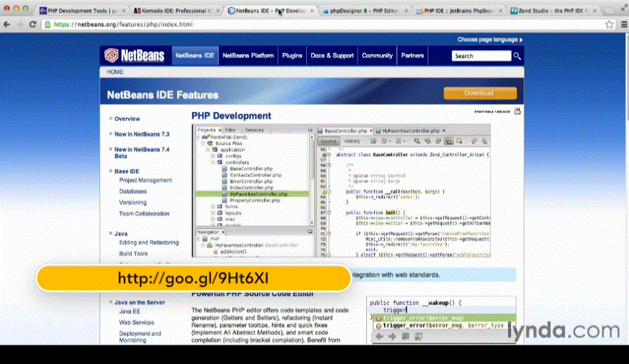Click the NetBeans logo
This screenshot has height=364, width=629.
134,55
